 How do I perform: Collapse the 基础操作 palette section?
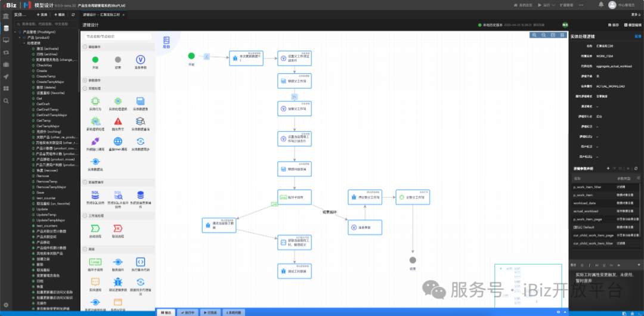point(85,47)
